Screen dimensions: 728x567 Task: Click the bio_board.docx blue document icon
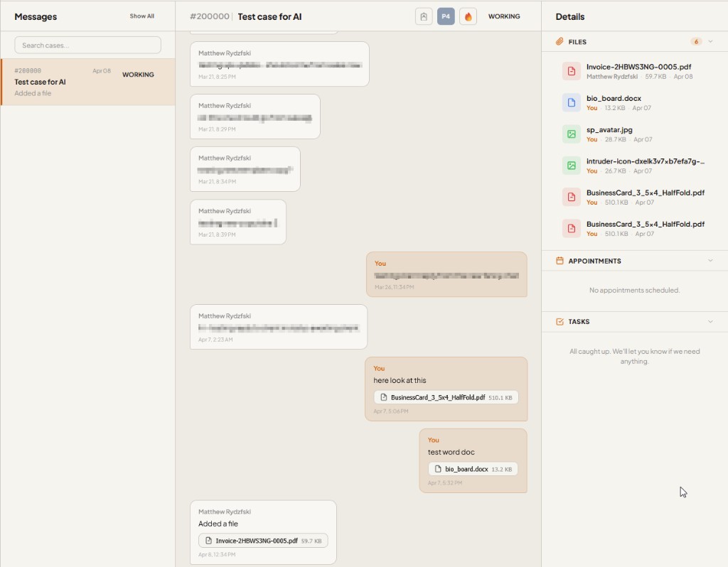[x=572, y=102]
